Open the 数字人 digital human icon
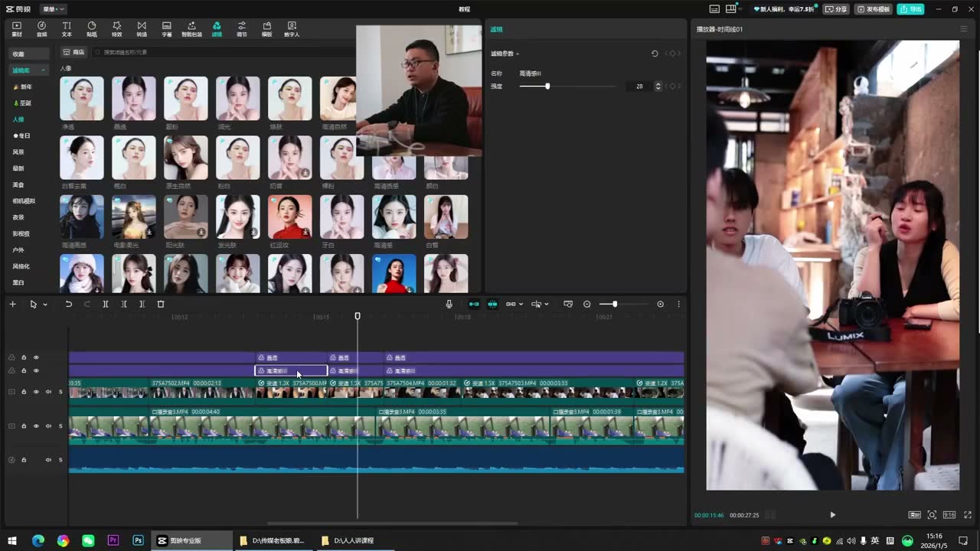This screenshot has width=980, height=551. click(292, 29)
